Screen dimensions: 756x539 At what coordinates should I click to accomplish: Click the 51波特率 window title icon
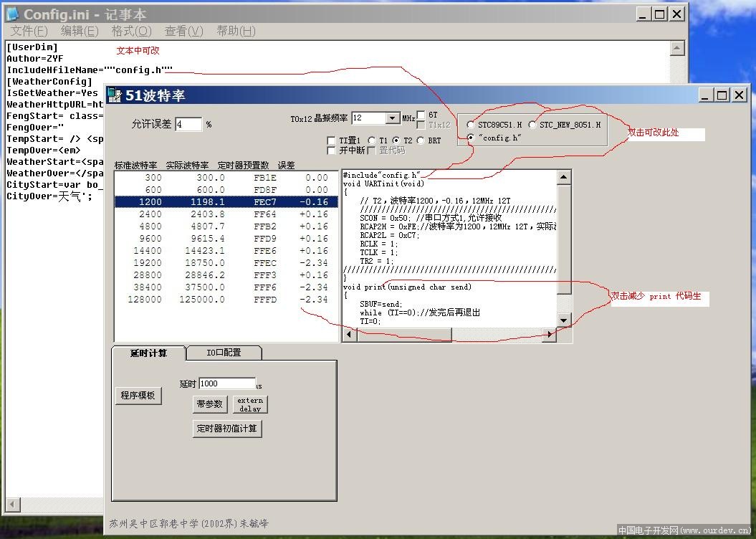[x=115, y=95]
